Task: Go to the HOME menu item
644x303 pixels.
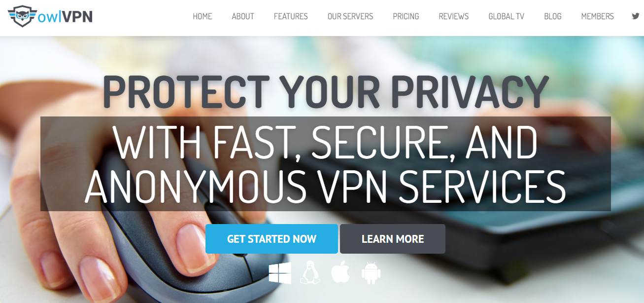Action: tap(203, 16)
